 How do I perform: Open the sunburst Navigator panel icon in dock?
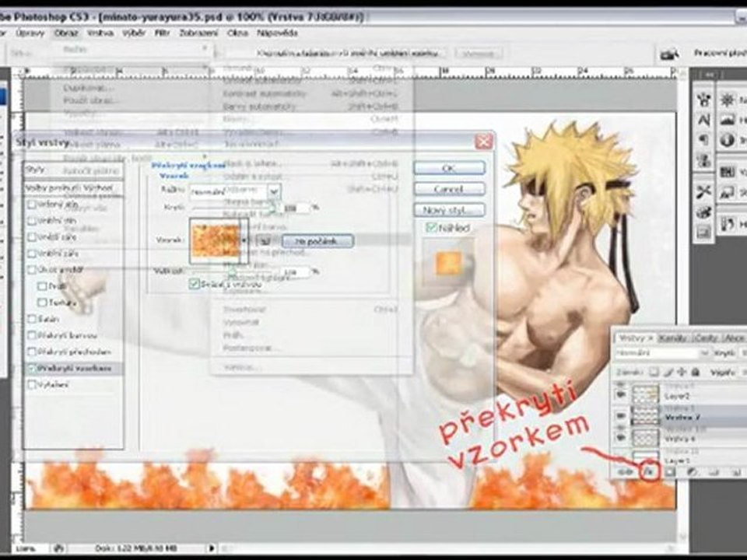(727, 100)
